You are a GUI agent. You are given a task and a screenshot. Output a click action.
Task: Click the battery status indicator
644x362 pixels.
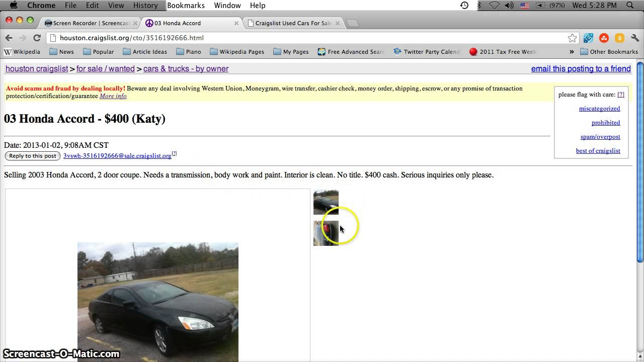tap(550, 5)
